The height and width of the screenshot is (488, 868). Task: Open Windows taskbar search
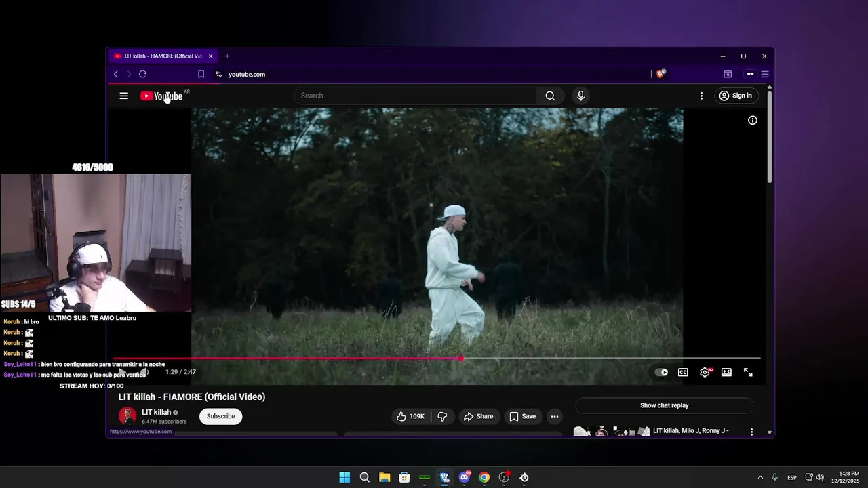click(364, 477)
